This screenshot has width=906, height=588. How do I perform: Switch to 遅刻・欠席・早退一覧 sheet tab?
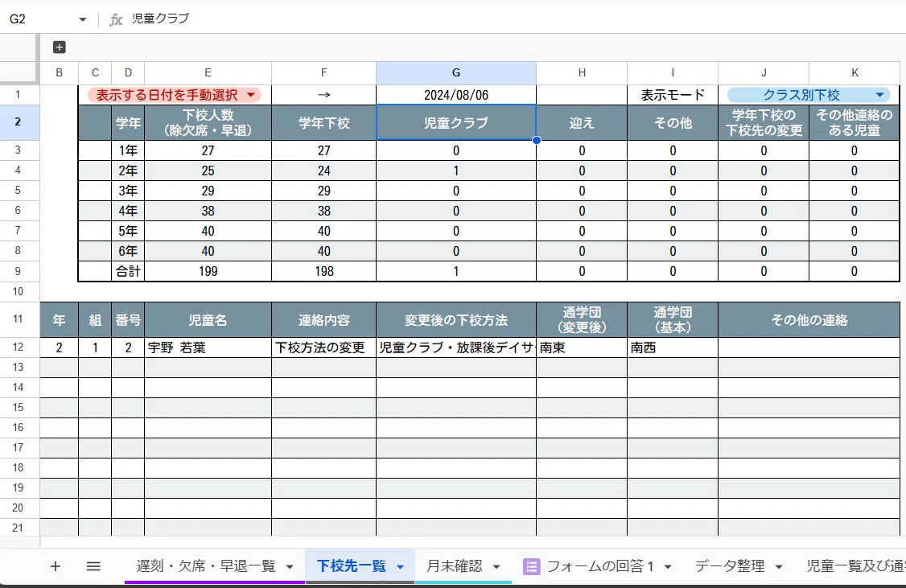point(206,566)
